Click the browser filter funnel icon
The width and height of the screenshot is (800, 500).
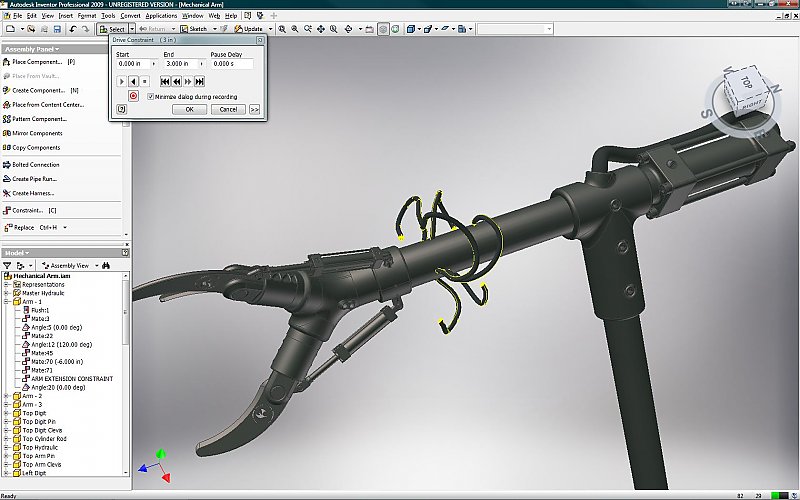7,265
